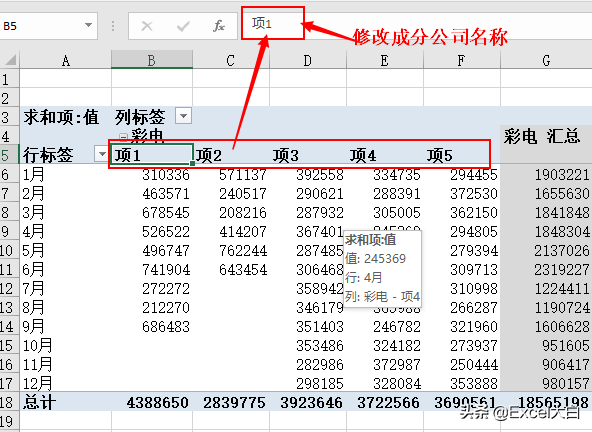This screenshot has height=432, width=592.
Task: Select the 总计 row label
Action: pyautogui.click(x=65, y=402)
